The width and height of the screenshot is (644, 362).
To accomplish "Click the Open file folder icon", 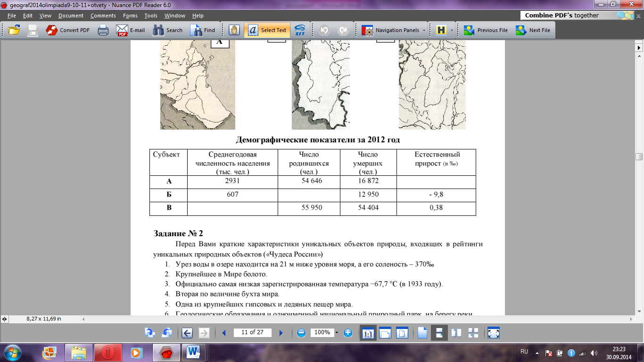I will pos(14,30).
